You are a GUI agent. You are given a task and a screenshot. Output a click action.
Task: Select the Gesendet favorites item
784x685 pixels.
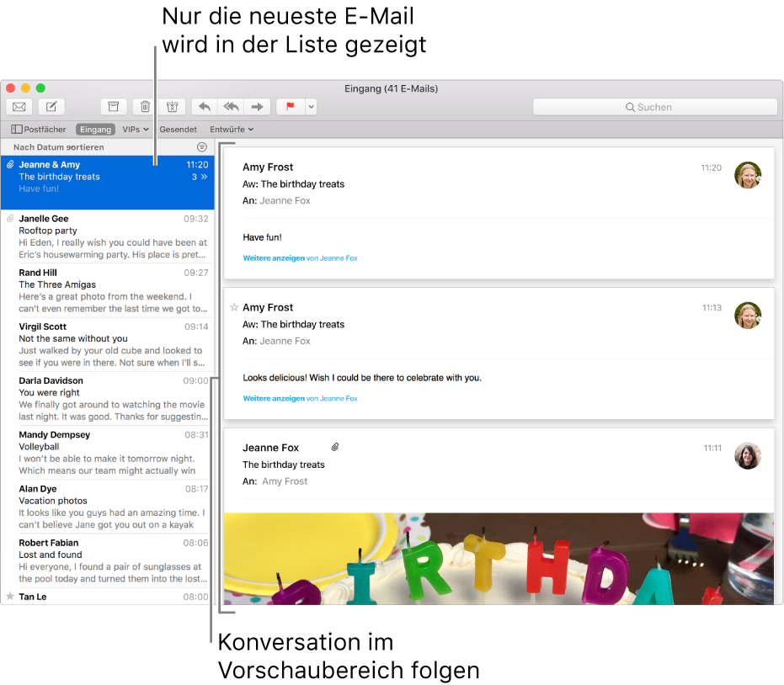click(178, 129)
